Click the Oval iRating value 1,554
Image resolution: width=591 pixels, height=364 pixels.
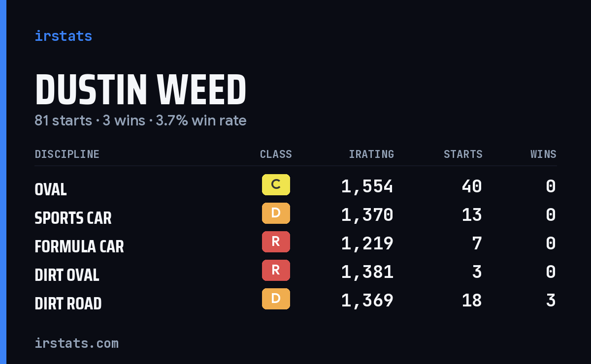click(x=367, y=186)
